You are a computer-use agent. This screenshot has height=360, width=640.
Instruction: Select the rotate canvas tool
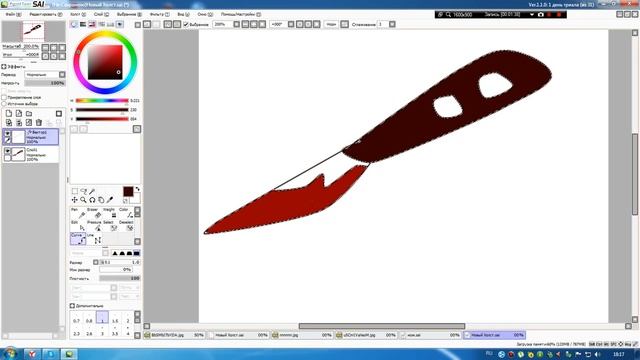pyautogui.click(x=92, y=200)
